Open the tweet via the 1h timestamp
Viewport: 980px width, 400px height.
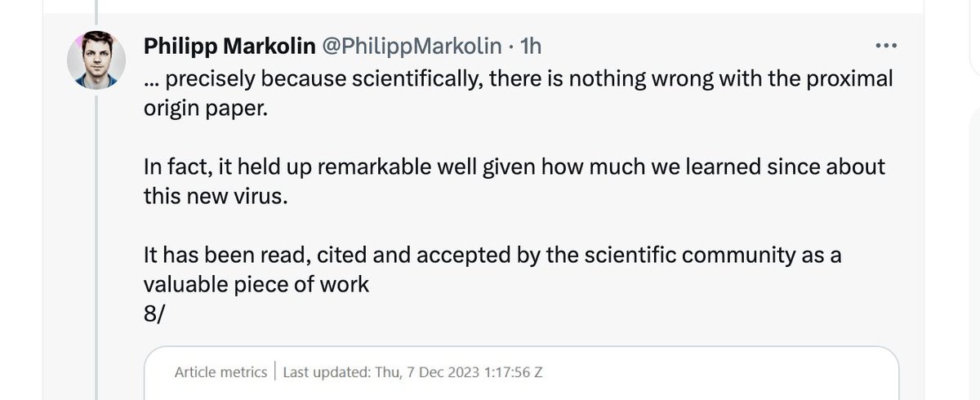[530, 47]
